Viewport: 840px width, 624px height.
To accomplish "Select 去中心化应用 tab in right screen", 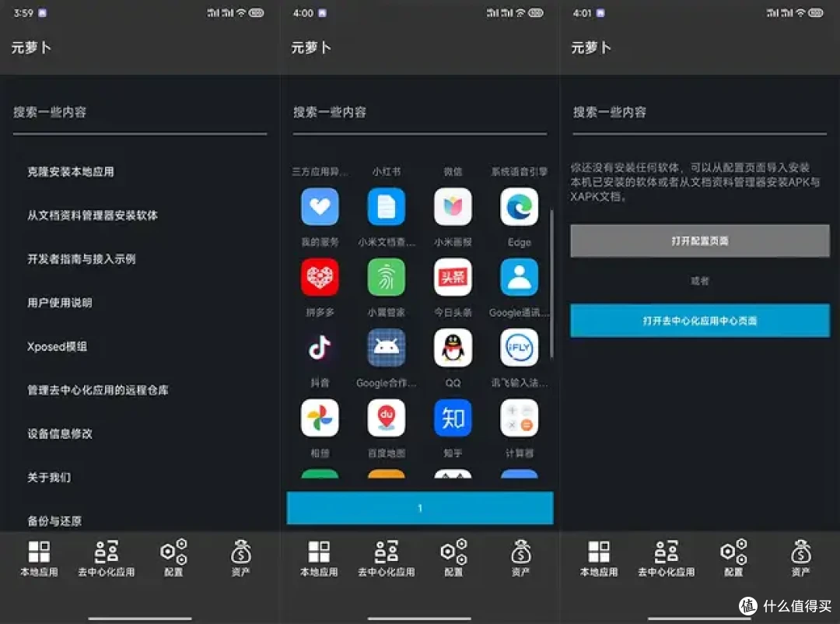I will point(666,559).
